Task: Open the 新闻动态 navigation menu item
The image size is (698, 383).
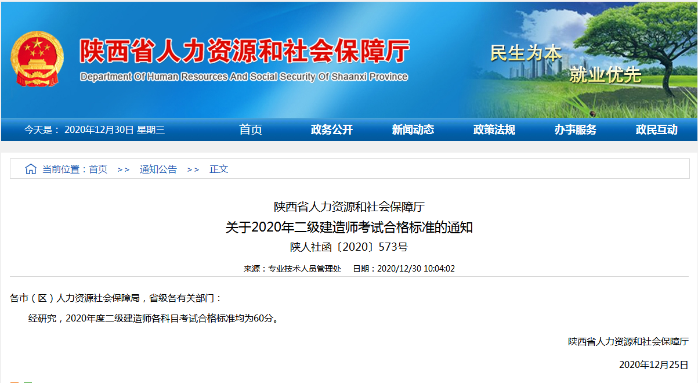Action: 413,130
